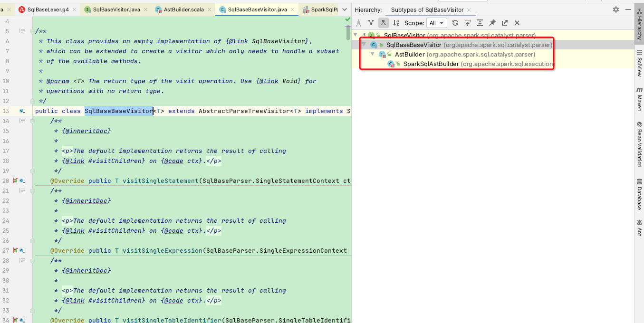Close the AstBuilder.scala tab

coord(210,9)
